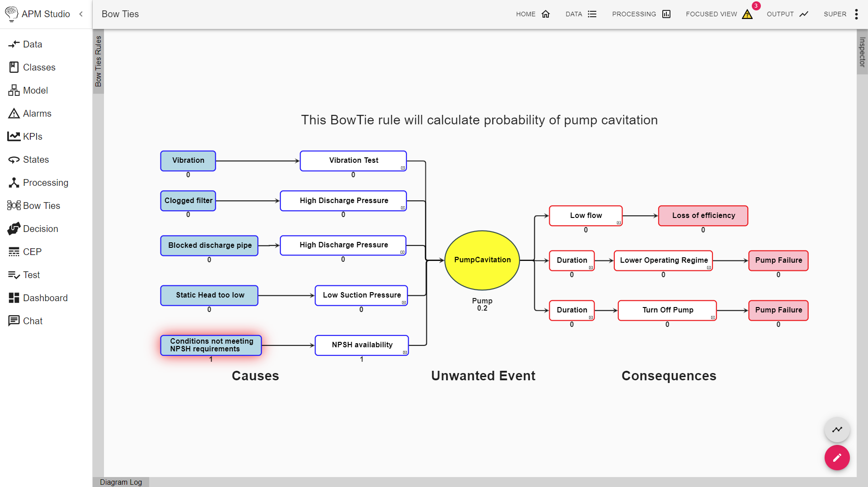Select the Data sidebar icon
Screen dimensions: 868x487
13,44
